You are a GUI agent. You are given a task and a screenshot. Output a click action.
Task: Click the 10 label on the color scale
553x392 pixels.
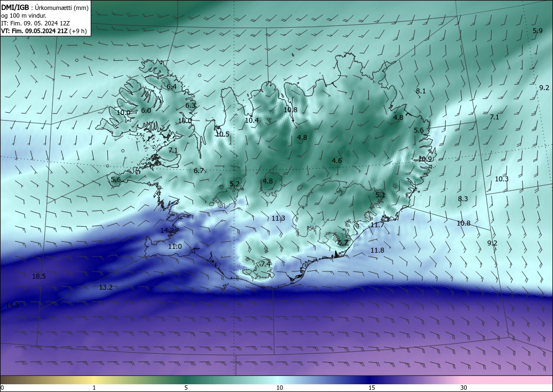[x=279, y=388]
